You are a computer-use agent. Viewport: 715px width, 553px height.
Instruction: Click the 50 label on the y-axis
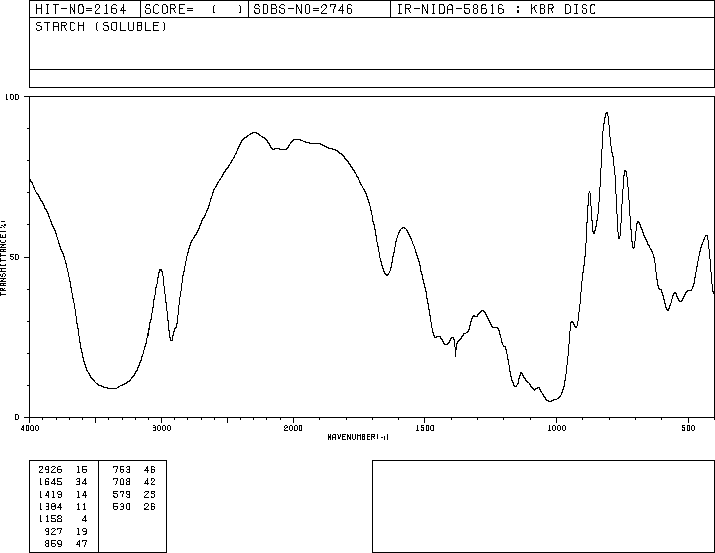point(15,257)
